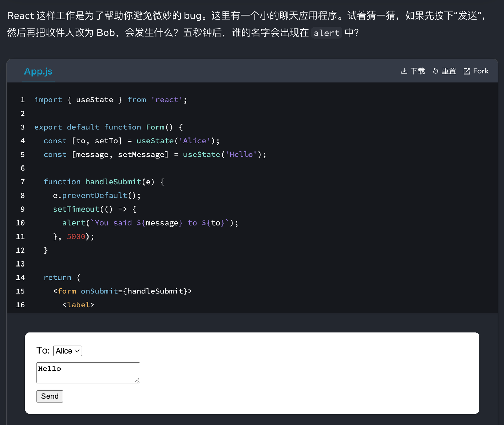The width and height of the screenshot is (504, 425).
Task: Click the Send button
Action: coord(50,396)
